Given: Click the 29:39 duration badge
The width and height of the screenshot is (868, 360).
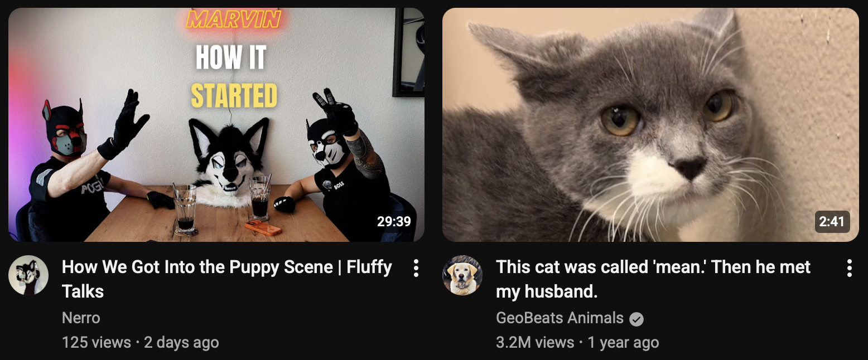Looking at the screenshot, I should point(394,222).
